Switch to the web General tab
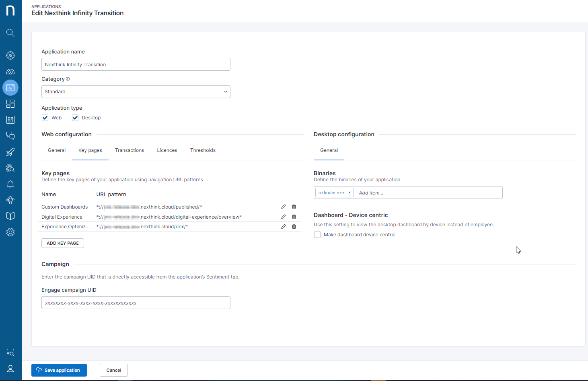The width and height of the screenshot is (588, 381). 57,150
